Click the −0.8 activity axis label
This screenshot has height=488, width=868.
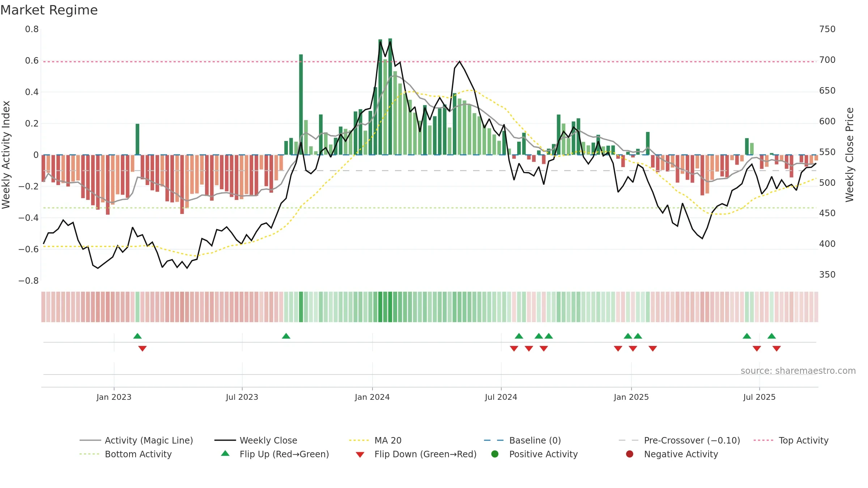coord(29,281)
